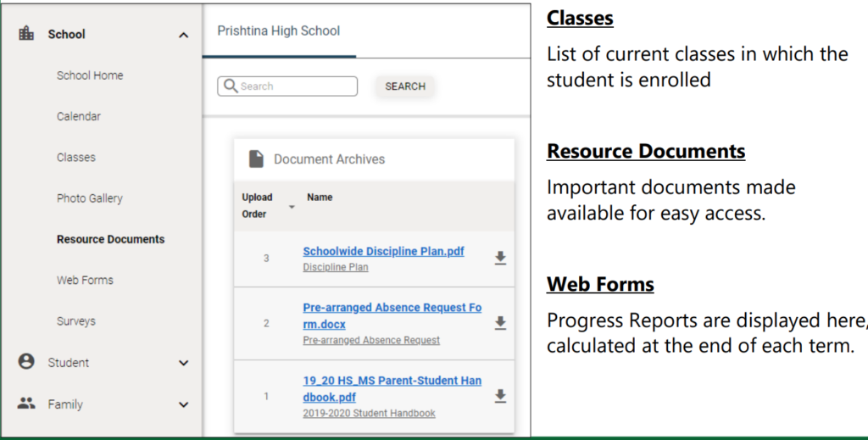Collapse the School menu section
This screenshot has height=440, width=868.
183,35
